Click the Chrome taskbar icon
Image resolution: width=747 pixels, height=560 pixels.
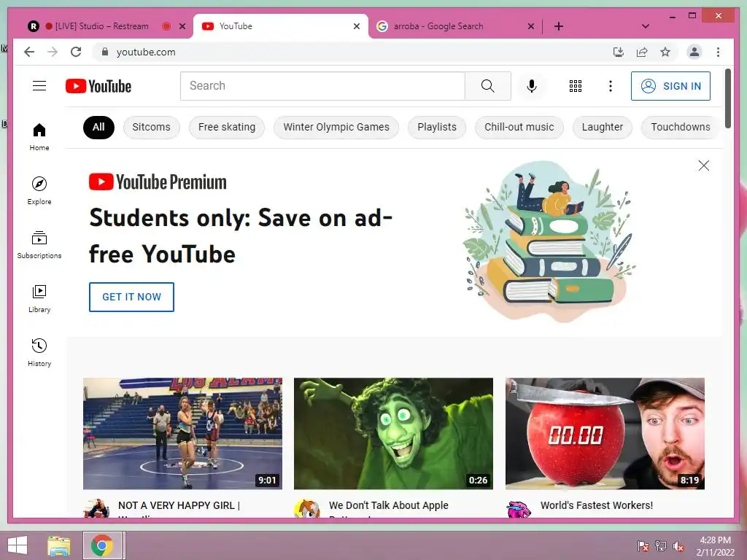[x=102, y=545]
